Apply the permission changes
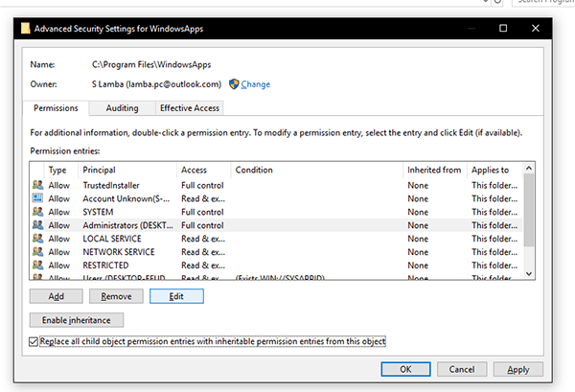 518,369
